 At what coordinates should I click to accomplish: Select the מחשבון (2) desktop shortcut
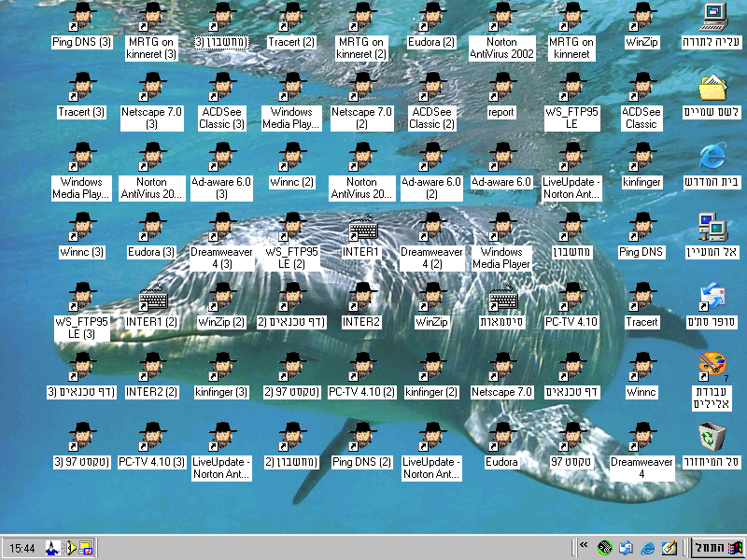pyautogui.click(x=291, y=445)
